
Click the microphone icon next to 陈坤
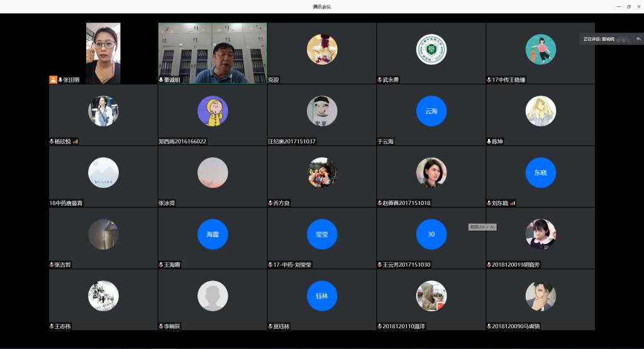tap(489, 141)
